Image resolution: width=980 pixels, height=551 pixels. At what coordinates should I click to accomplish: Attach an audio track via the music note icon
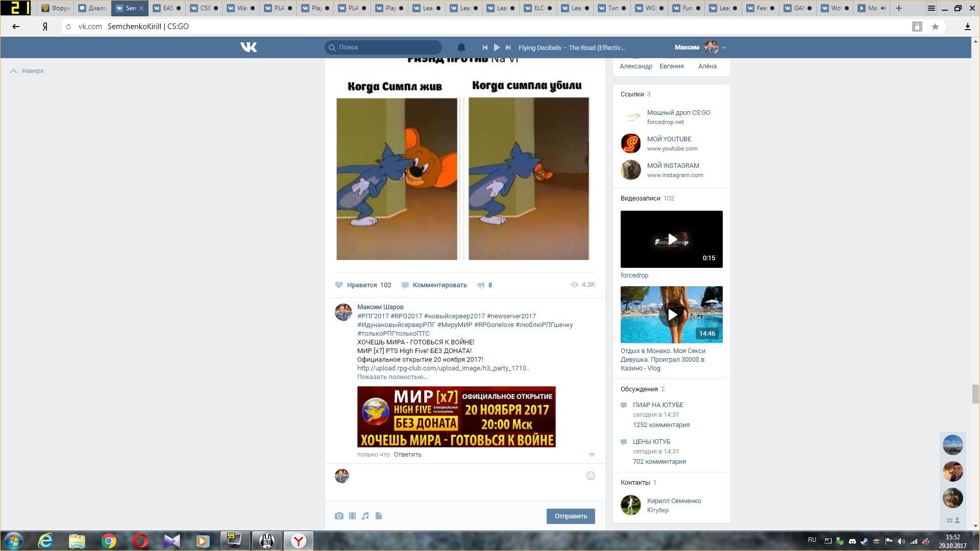[365, 516]
